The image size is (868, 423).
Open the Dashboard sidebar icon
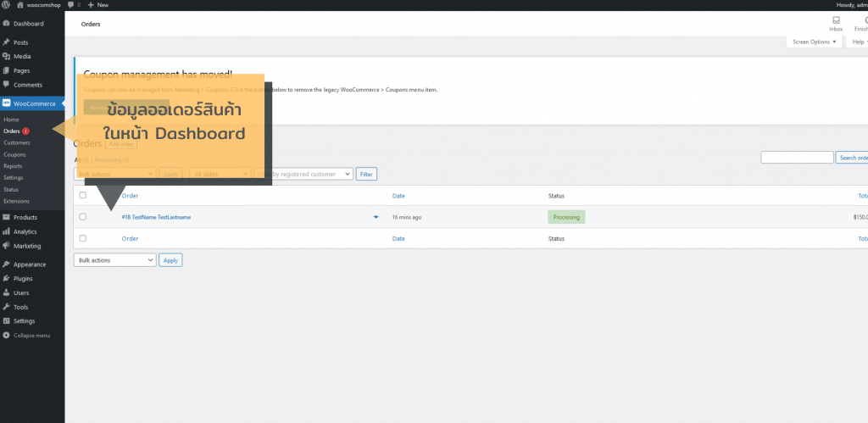click(7, 24)
